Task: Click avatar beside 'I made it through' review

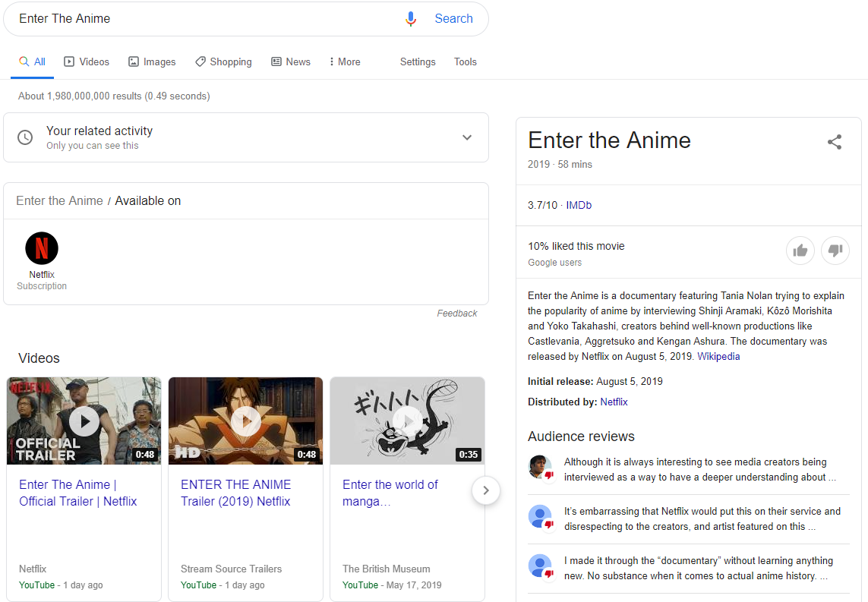Action: click(x=540, y=566)
